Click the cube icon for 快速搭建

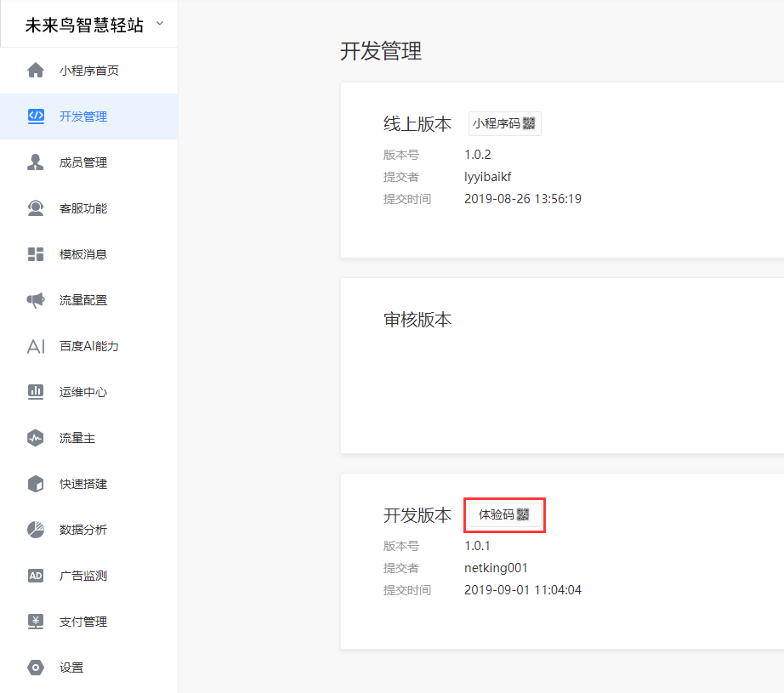click(x=36, y=484)
